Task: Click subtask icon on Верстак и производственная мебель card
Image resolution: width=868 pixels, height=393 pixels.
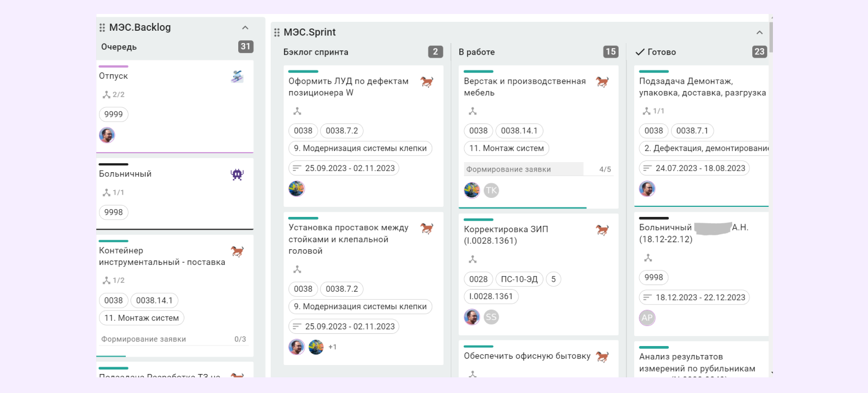Action: [473, 111]
